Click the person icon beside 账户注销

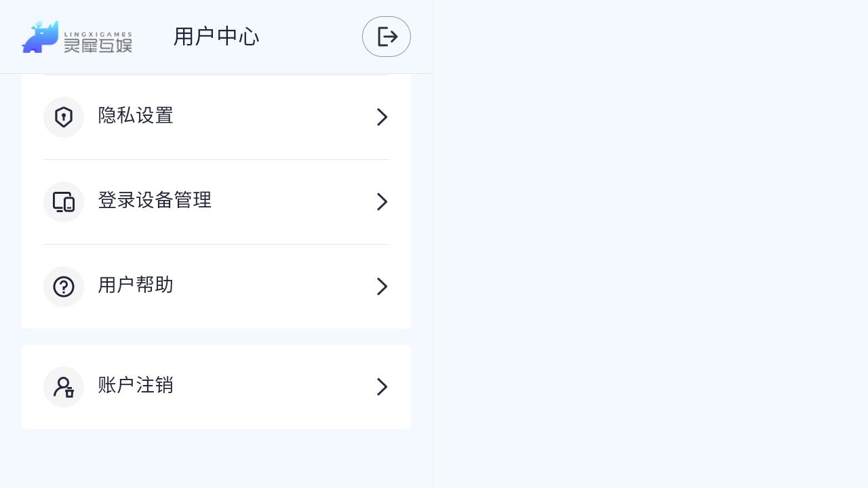64,386
